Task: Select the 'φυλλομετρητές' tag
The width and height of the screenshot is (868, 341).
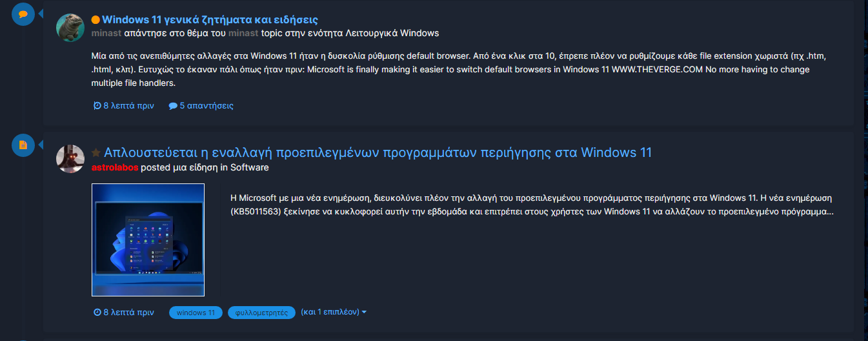Action: click(261, 313)
